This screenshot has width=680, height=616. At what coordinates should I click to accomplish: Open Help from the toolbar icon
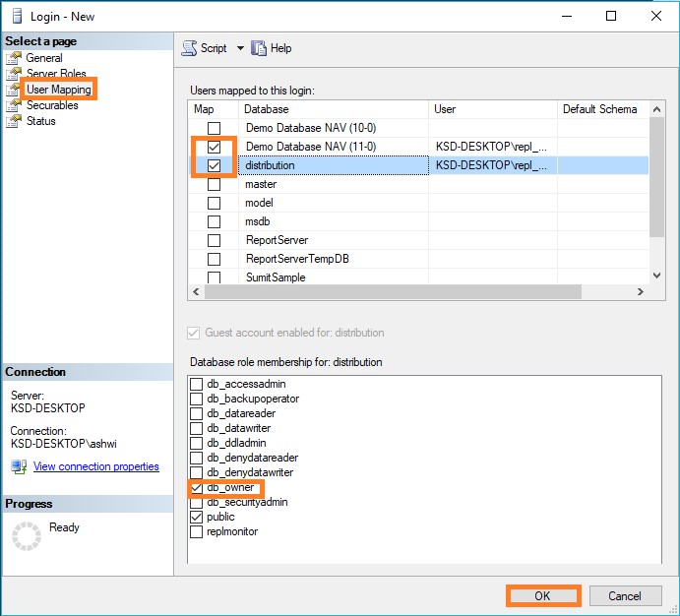pyautogui.click(x=260, y=48)
